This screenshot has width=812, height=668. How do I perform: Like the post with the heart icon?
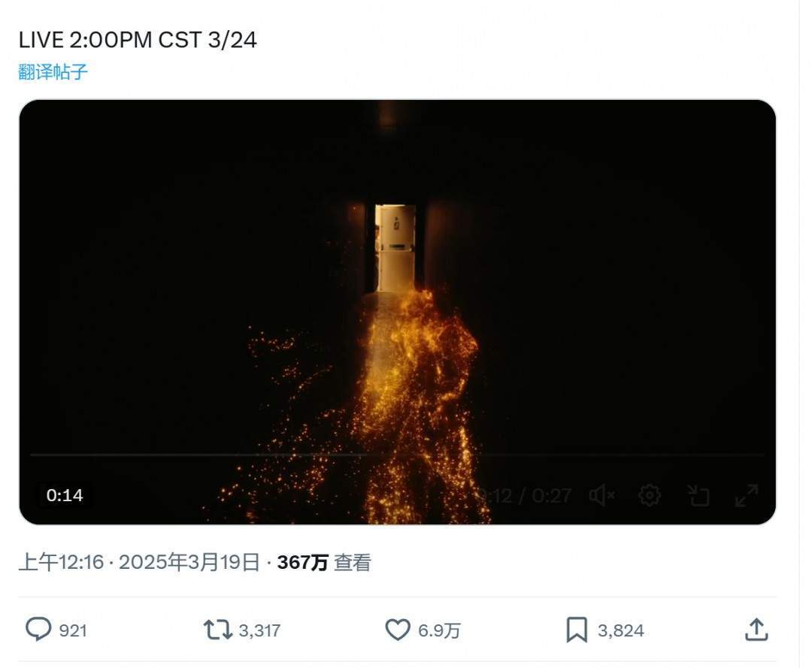click(397, 630)
